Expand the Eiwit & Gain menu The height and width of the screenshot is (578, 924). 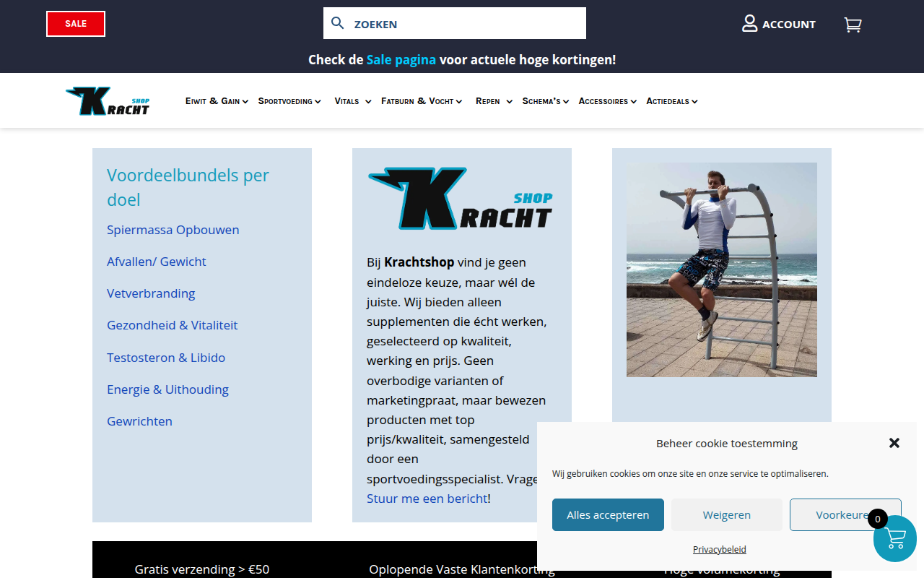tap(217, 101)
